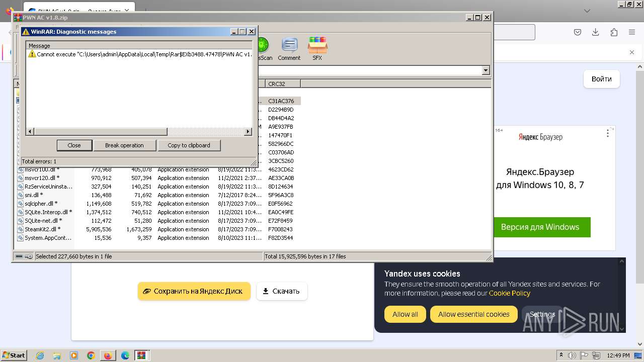This screenshot has width=644, height=362.
Task: Open Firefox list all tabs chevron
Action: pyautogui.click(x=587, y=11)
